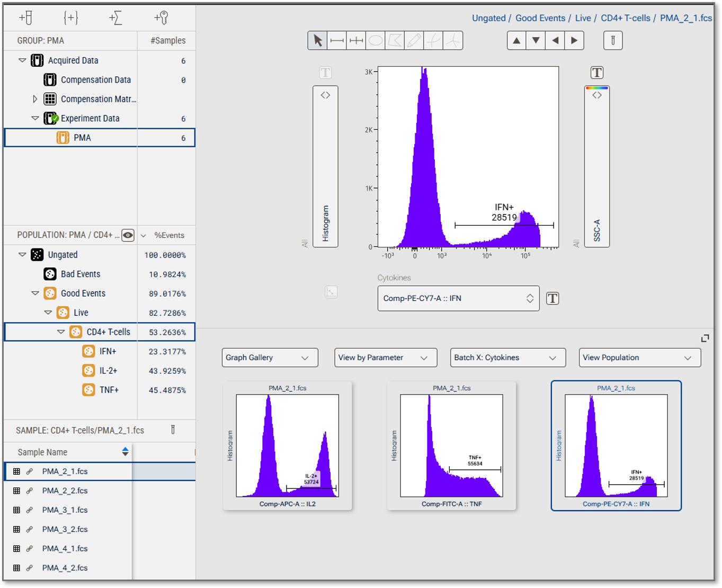722x588 pixels.
Task: Click the add sample tube icon
Action: click(x=25, y=18)
